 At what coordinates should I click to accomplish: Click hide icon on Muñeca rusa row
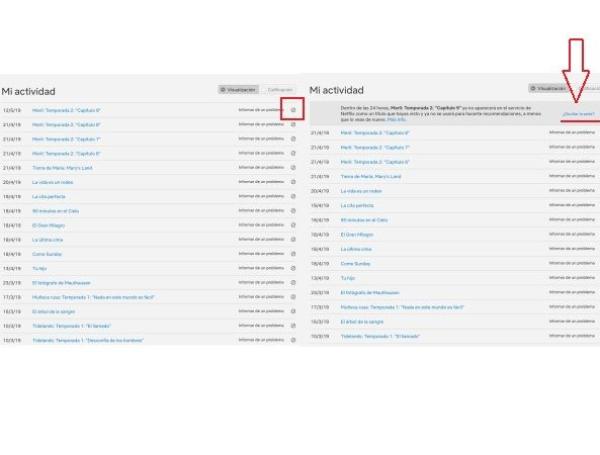293,297
